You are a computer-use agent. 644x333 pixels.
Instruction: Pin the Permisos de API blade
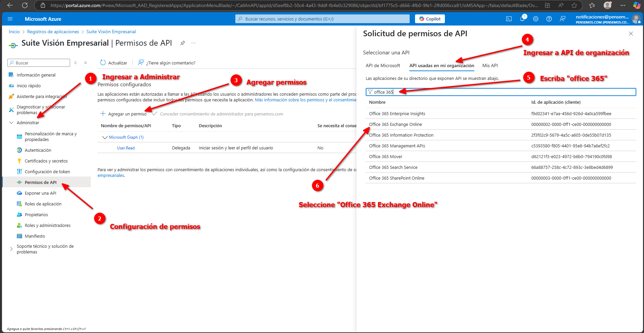[183, 43]
